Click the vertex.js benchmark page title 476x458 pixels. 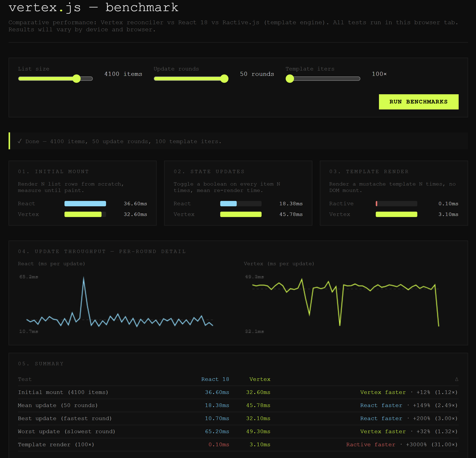click(x=93, y=7)
